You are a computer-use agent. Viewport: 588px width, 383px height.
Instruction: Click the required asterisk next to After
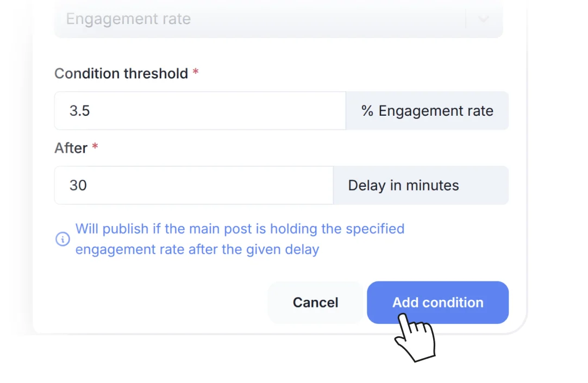tap(95, 146)
